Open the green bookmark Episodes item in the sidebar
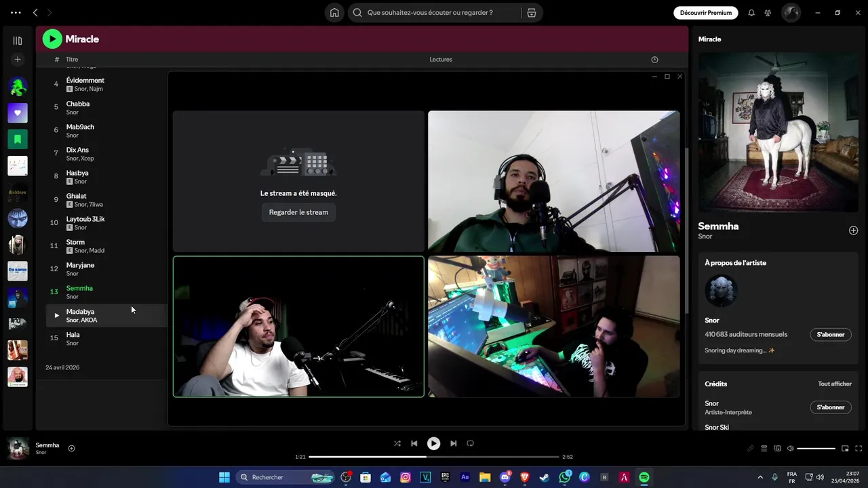The image size is (868, 488). click(x=18, y=139)
